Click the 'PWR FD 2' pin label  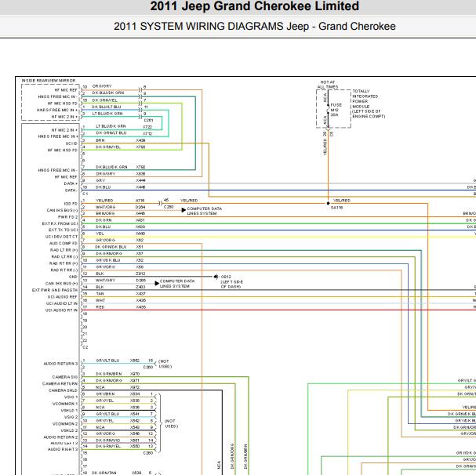click(x=68, y=217)
